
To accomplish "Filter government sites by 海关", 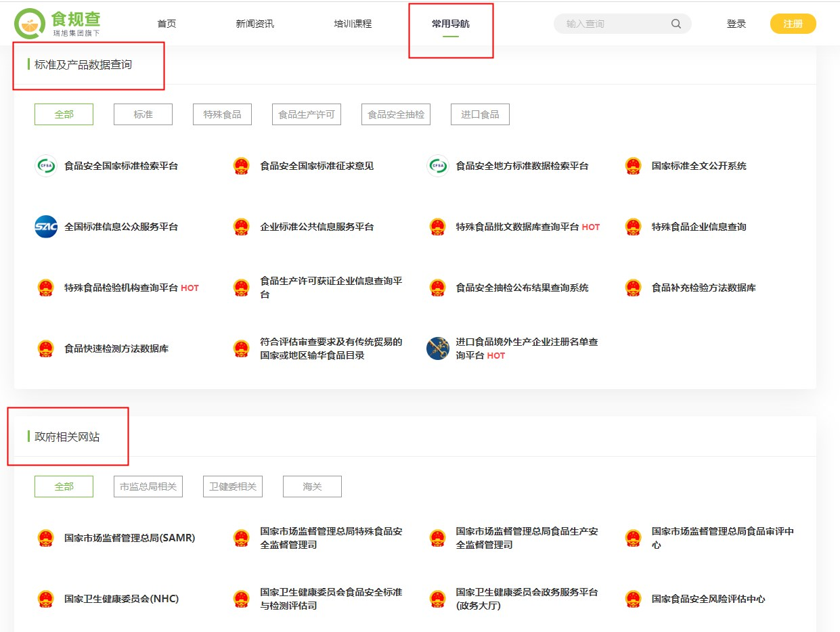I will [x=312, y=487].
